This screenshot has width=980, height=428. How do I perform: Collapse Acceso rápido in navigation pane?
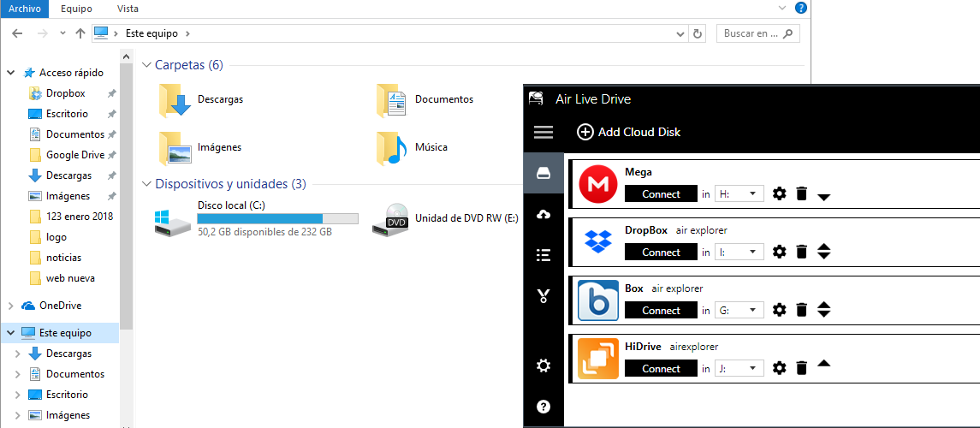tap(10, 73)
